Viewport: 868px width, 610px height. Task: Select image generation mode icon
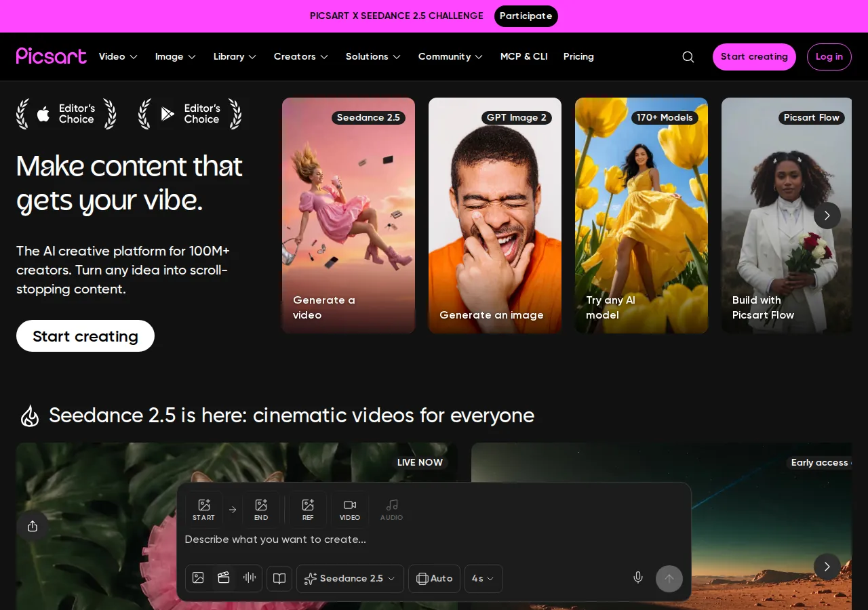click(198, 578)
